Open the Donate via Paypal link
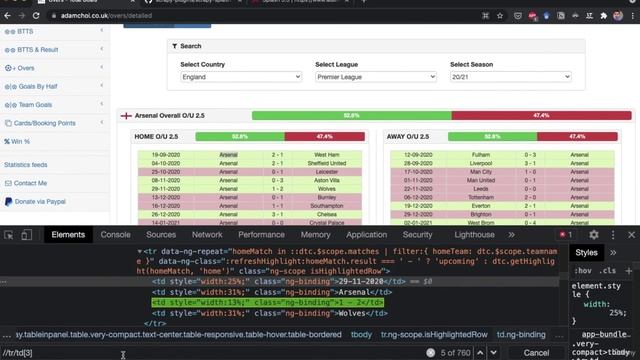Image resolution: width=640 pixels, height=360 pixels. pos(35,202)
